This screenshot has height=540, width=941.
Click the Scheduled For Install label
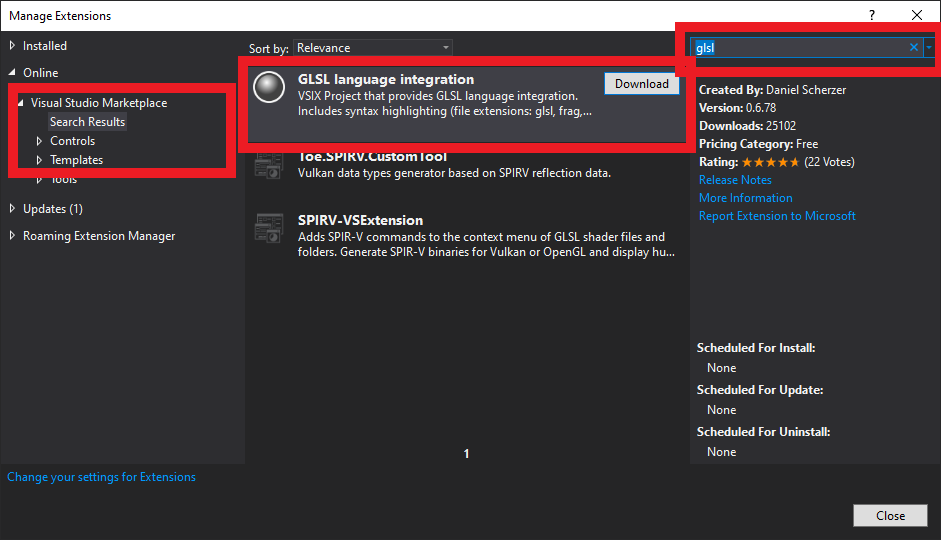pos(756,348)
